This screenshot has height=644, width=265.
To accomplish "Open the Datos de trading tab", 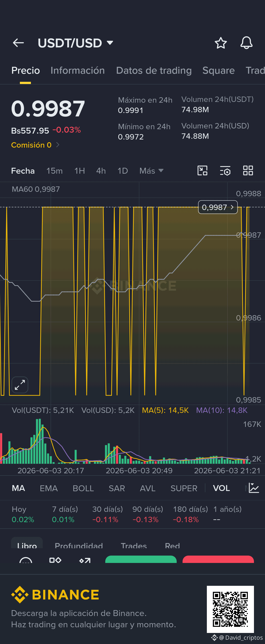I will coord(154,70).
